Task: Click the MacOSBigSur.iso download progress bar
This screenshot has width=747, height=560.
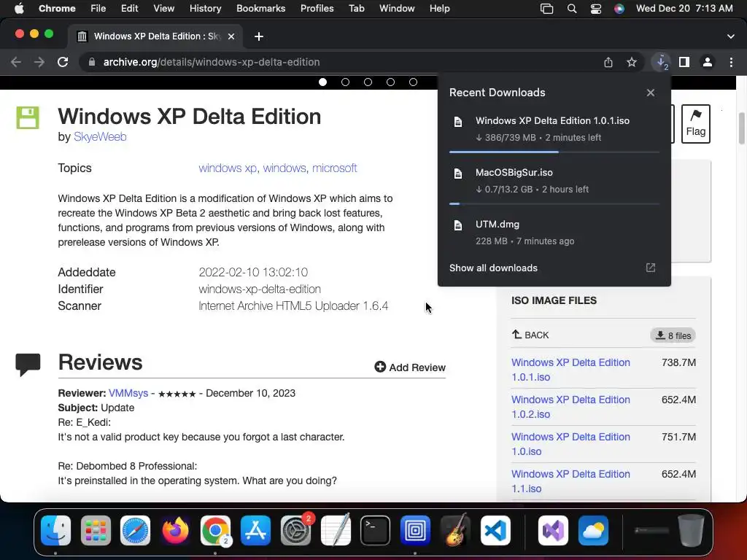Action: [554, 204]
